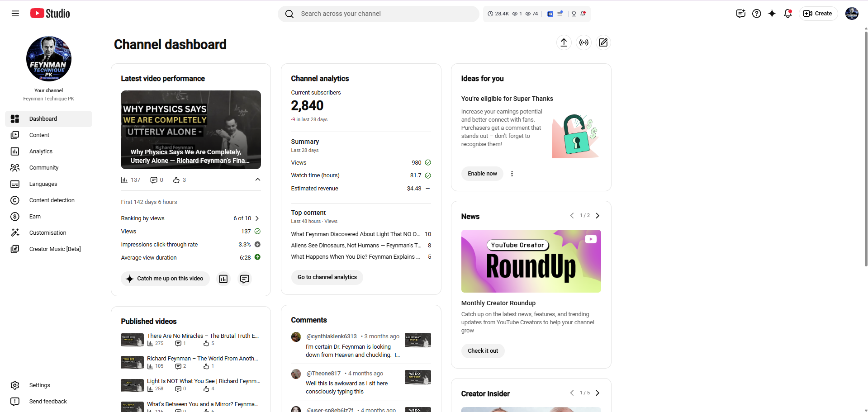
Task: Click the Create button
Action: [x=818, y=14]
